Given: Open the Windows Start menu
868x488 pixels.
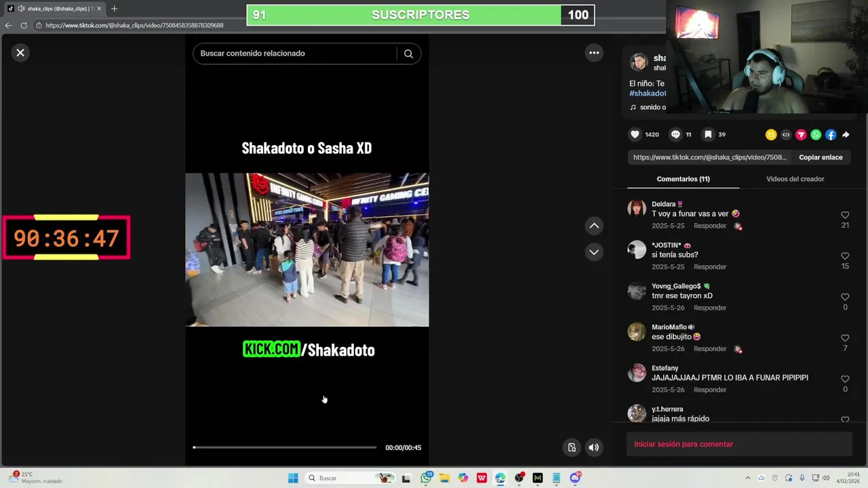Looking at the screenshot, I should 293,478.
